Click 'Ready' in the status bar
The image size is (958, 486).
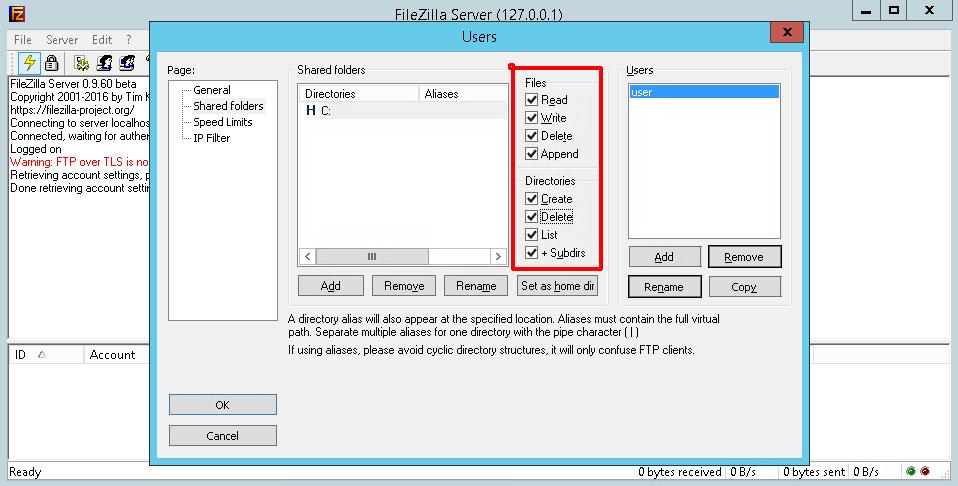(x=25, y=472)
